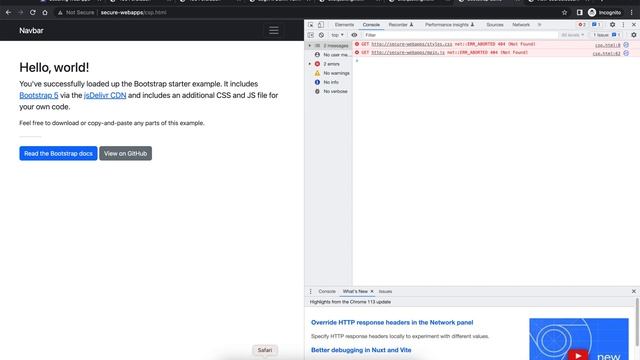Screen dimensions: 640x360
Task: Click View on GitHub button
Action: (125, 153)
